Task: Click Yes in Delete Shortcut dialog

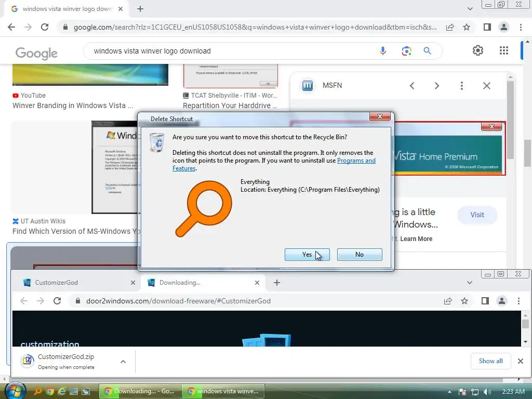Action: pos(307,255)
